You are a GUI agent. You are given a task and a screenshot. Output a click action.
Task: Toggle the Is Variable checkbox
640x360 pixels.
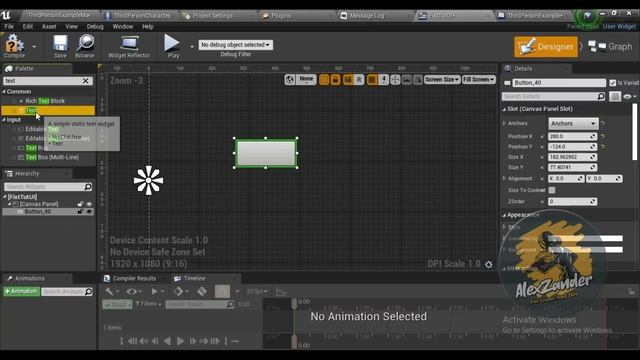(613, 83)
